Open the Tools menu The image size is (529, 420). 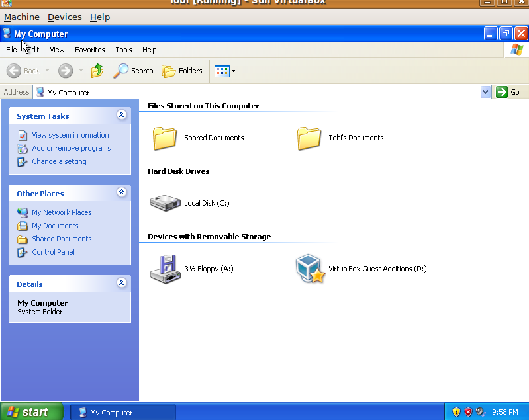124,50
